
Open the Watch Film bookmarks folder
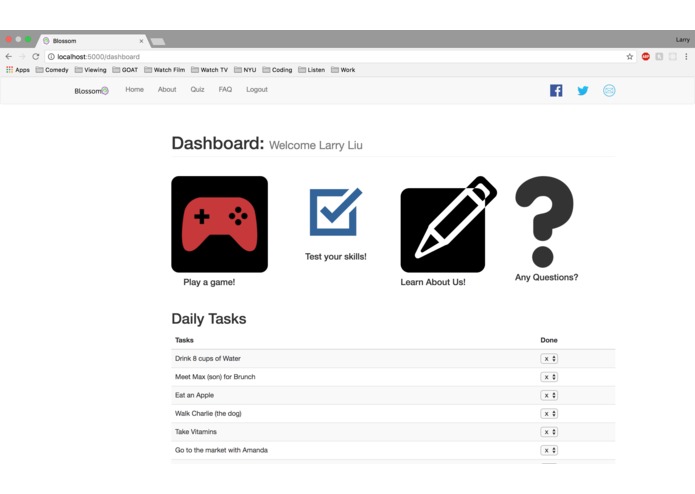pos(164,70)
